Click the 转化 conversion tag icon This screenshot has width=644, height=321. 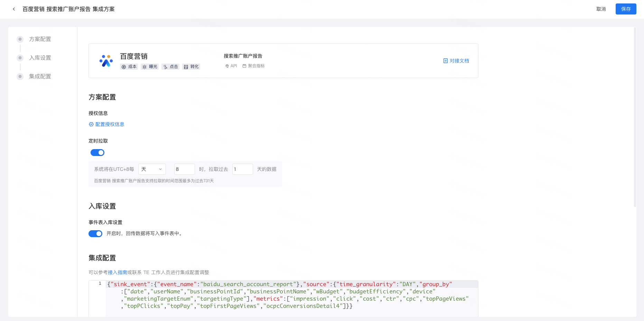(x=186, y=67)
